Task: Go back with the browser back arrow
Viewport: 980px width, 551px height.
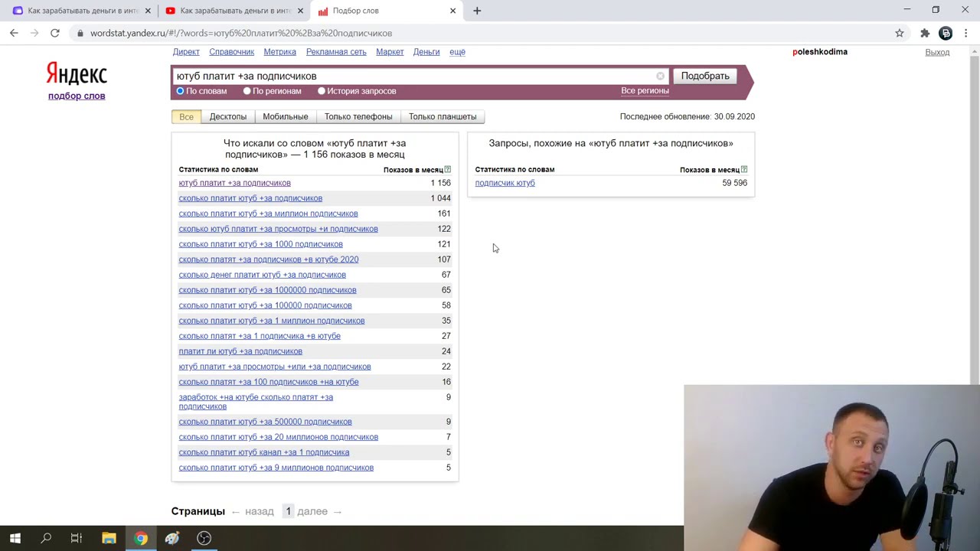Action: (x=14, y=33)
